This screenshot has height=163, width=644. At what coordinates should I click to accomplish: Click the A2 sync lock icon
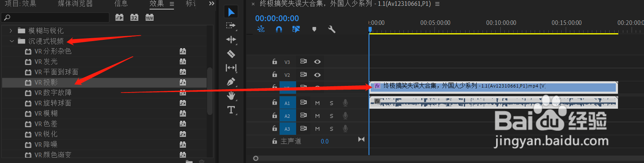point(303,116)
